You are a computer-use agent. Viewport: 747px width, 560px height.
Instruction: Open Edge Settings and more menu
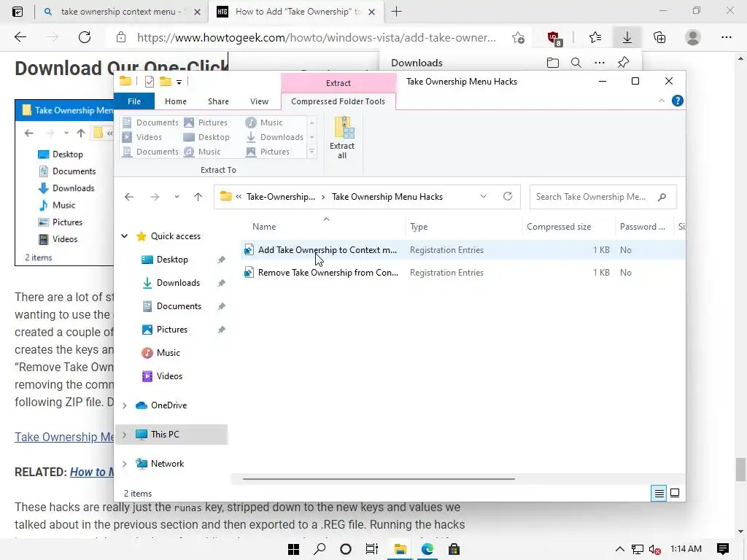pos(726,37)
